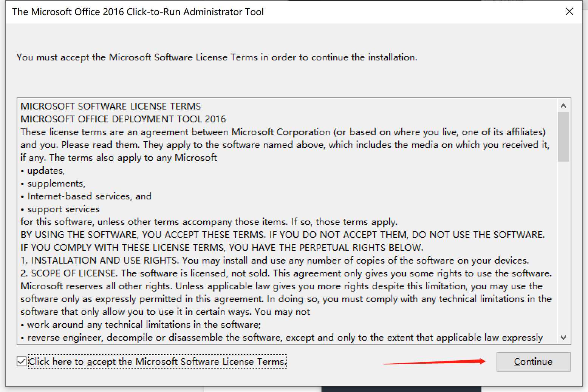Viewport: 588px width, 392px height.
Task: Click the license text scroll up arrow
Action: pyautogui.click(x=563, y=106)
